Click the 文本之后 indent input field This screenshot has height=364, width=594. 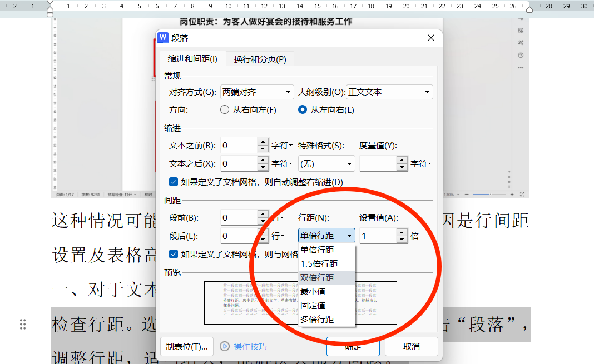click(239, 164)
